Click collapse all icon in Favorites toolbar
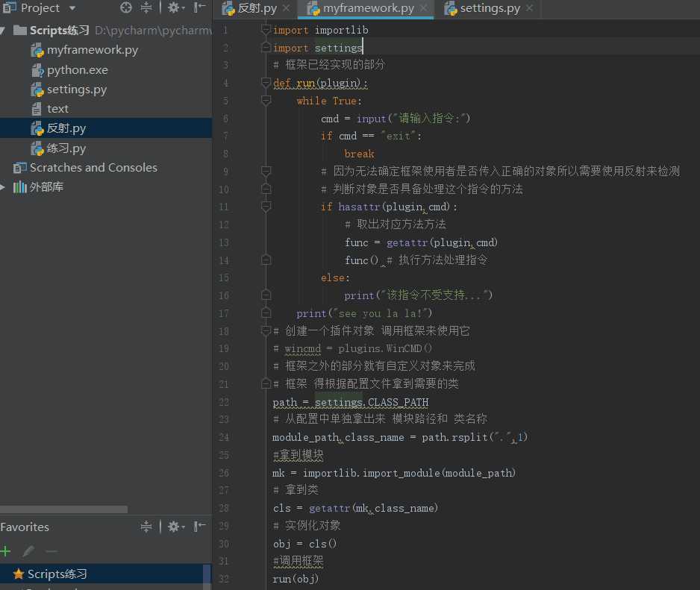 point(146,527)
